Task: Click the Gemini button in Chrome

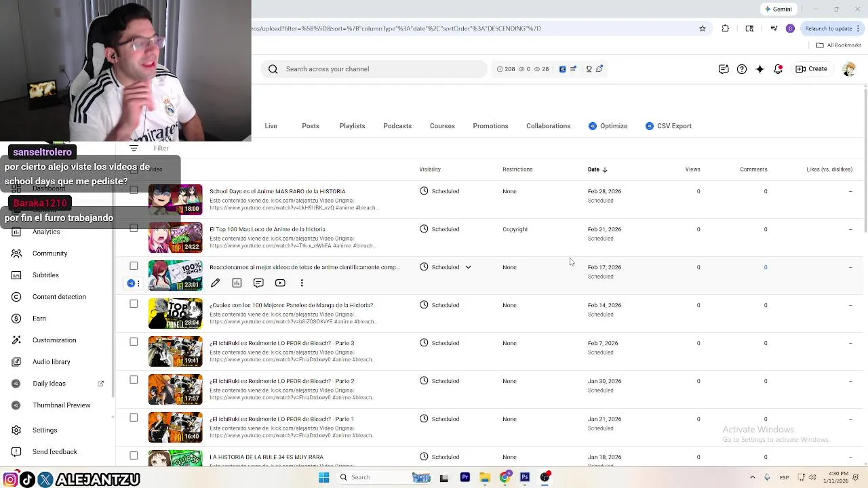Action: pyautogui.click(x=778, y=9)
